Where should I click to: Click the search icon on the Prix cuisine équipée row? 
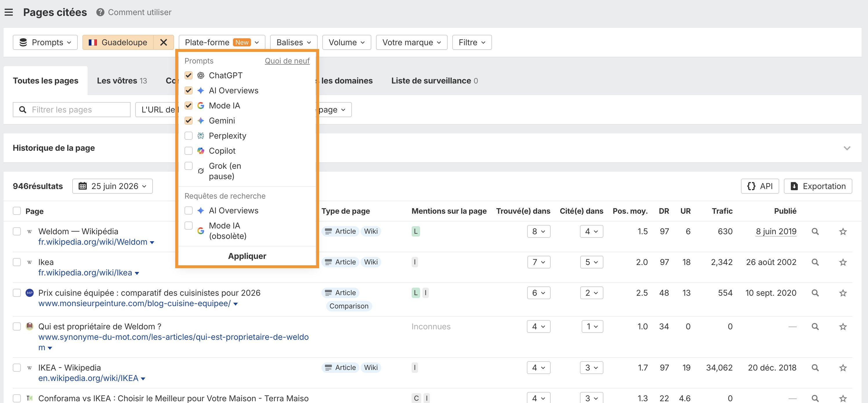(815, 293)
